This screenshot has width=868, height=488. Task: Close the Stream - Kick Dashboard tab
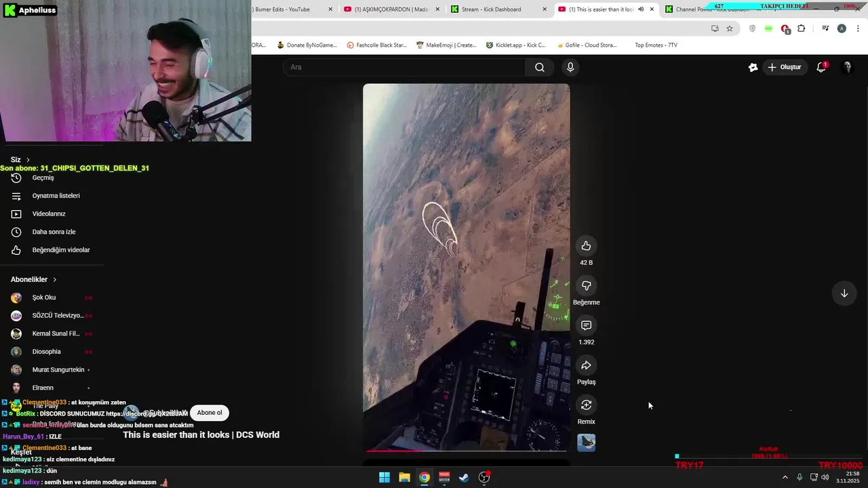545,9
